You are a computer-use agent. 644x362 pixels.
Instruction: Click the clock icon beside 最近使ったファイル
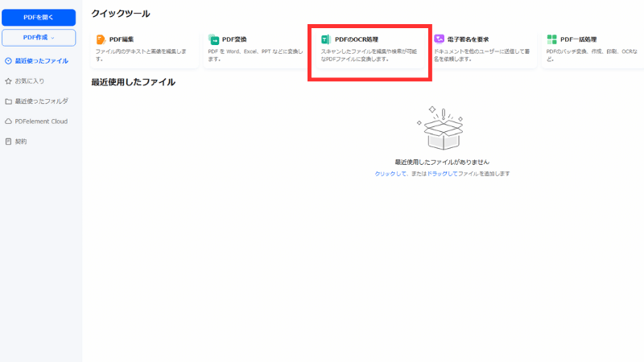[x=8, y=61]
